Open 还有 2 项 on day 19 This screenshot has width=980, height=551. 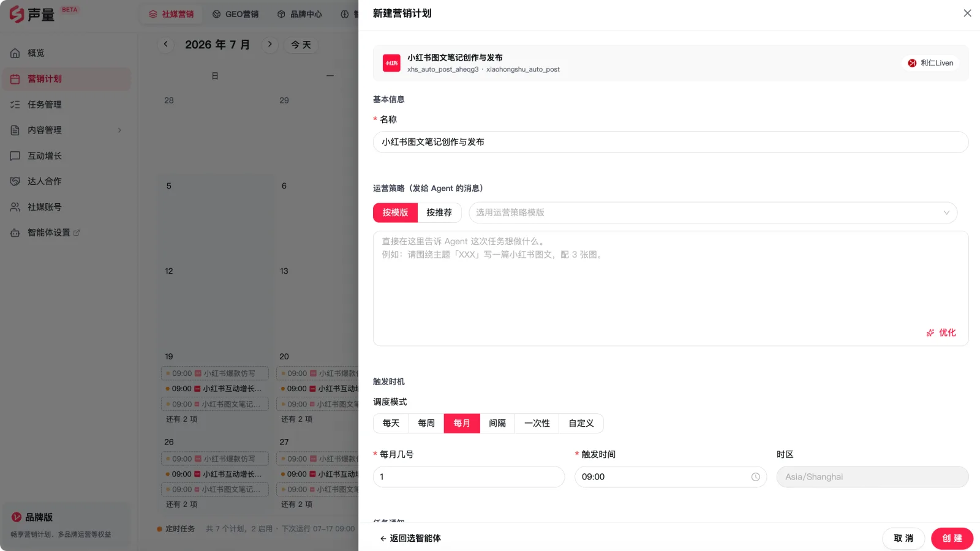pos(182,420)
